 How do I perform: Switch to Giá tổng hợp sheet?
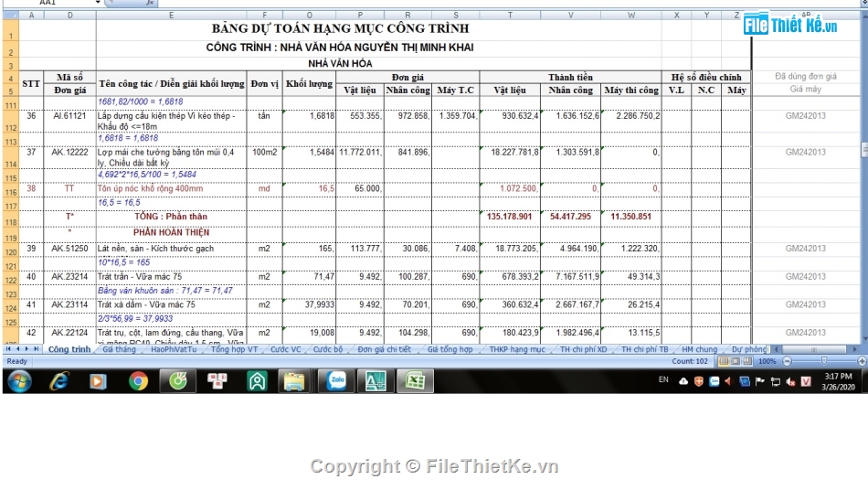pyautogui.click(x=450, y=349)
